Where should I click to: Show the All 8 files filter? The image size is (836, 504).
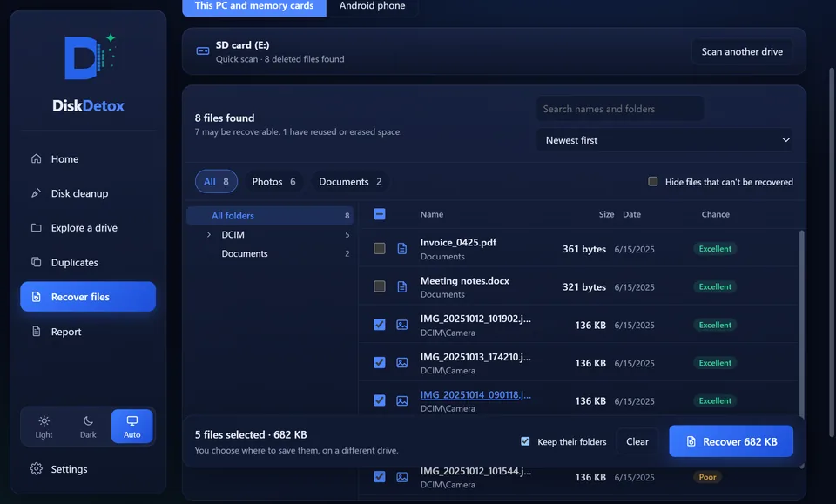(x=216, y=182)
